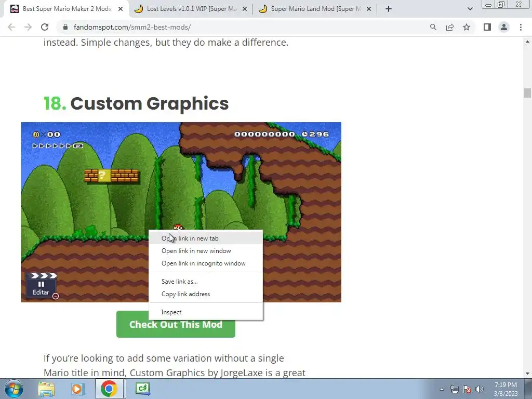The width and height of the screenshot is (532, 399).
Task: Close the Lost Levels tab
Action: [245, 9]
